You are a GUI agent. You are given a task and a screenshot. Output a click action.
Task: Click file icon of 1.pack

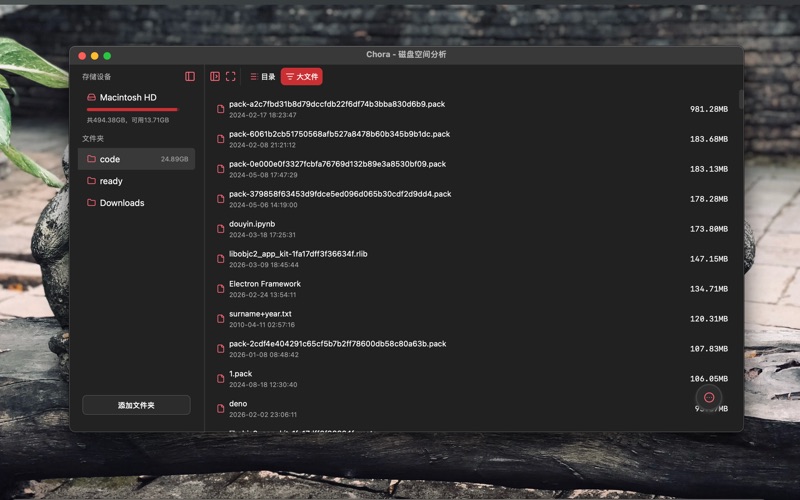pos(221,379)
